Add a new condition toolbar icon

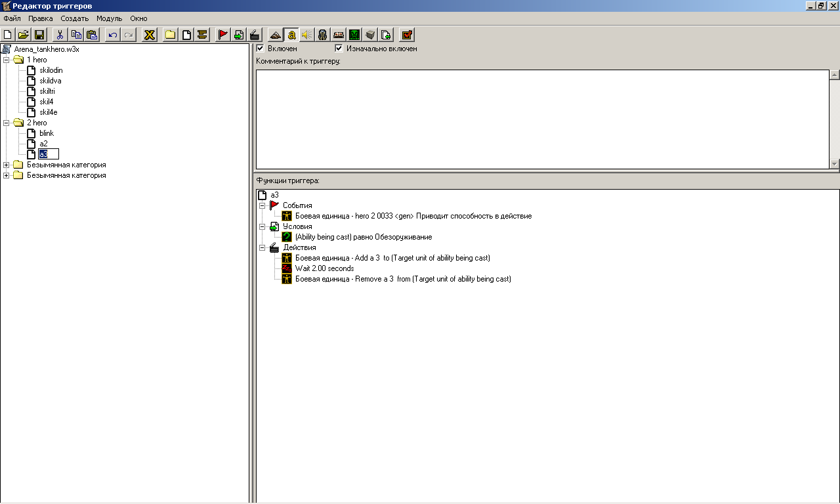pyautogui.click(x=239, y=35)
